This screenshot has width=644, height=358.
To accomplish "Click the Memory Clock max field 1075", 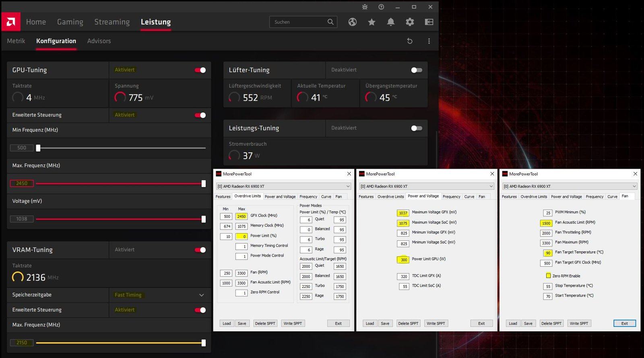I will coord(242,226).
